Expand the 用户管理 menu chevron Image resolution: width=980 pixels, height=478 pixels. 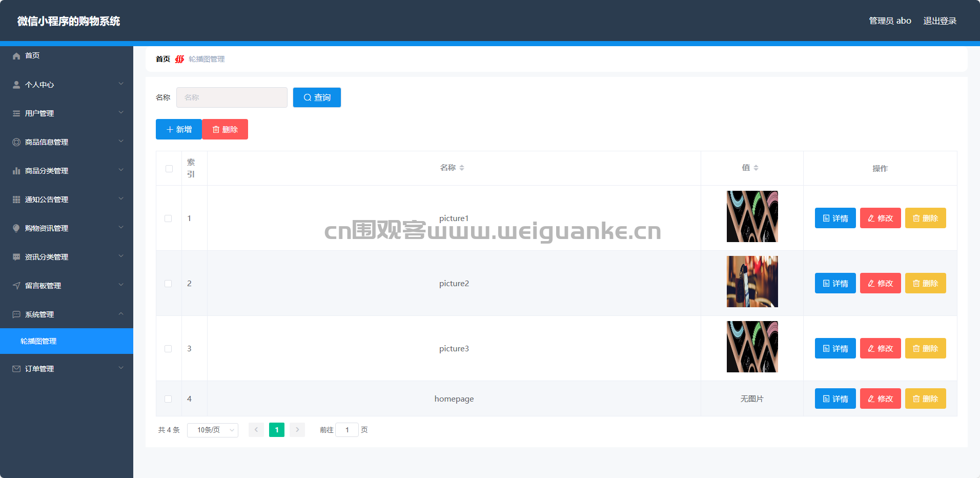pos(121,112)
